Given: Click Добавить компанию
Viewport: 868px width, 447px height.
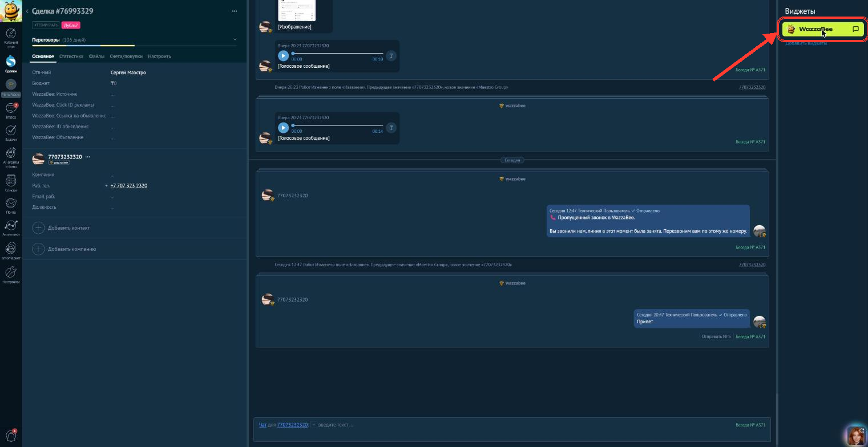Looking at the screenshot, I should 64,249.
